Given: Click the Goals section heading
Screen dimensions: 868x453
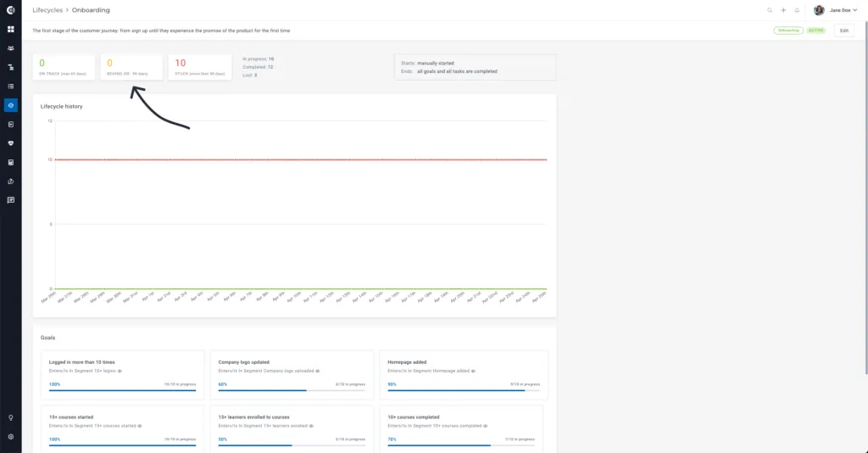Looking at the screenshot, I should (47, 338).
